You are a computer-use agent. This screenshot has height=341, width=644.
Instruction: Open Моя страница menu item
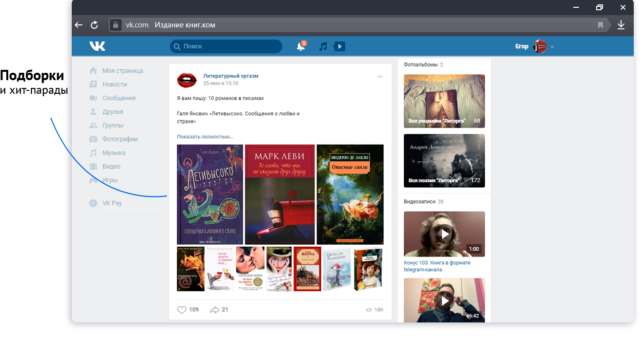point(123,71)
